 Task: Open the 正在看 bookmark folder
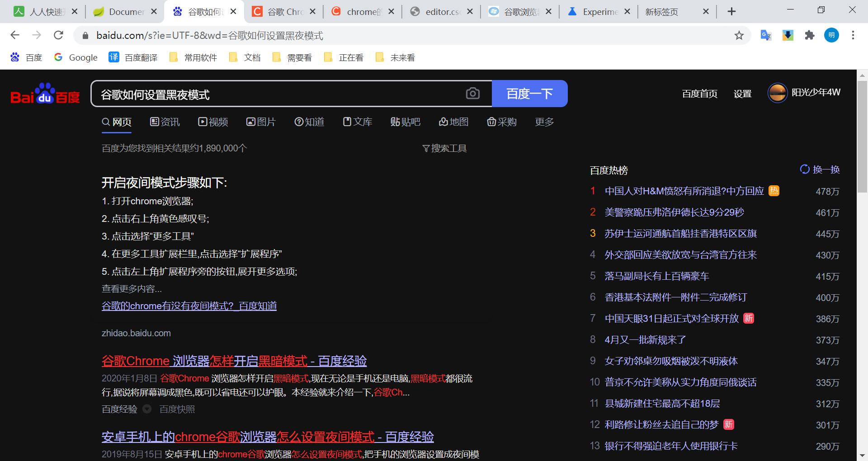pos(344,57)
